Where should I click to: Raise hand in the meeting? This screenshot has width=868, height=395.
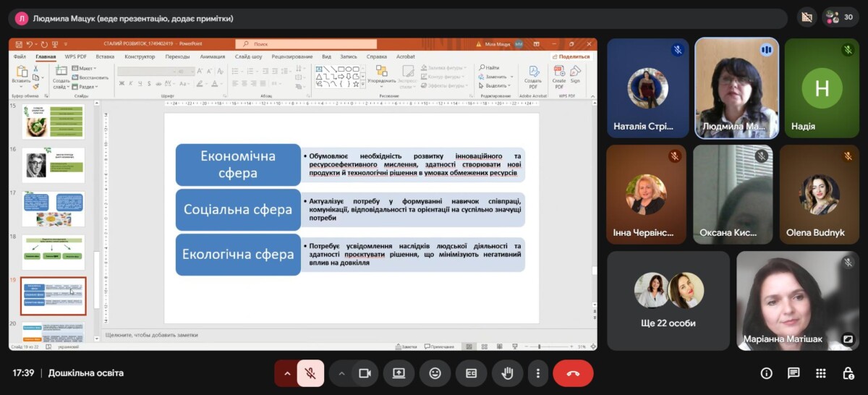click(x=507, y=373)
